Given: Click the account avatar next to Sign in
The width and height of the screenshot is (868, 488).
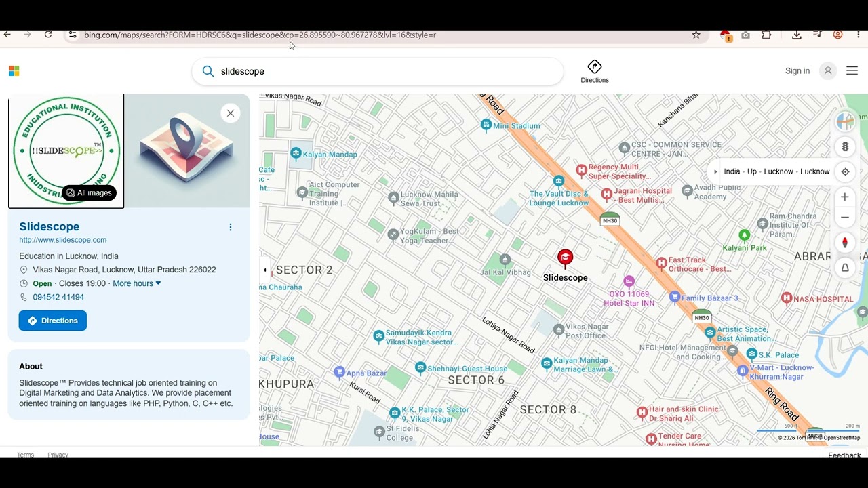Looking at the screenshot, I should coord(828,71).
